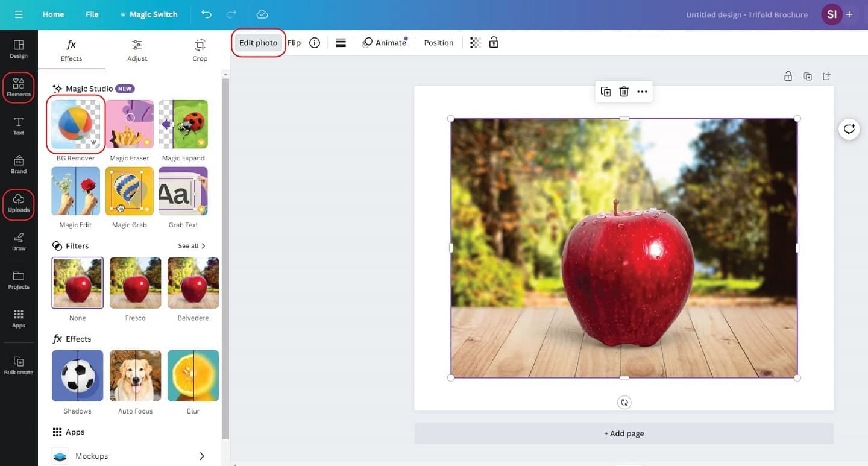Screen dimensions: 868x466
Task: Select Magic Expand from Magic Studio
Action: click(x=183, y=124)
